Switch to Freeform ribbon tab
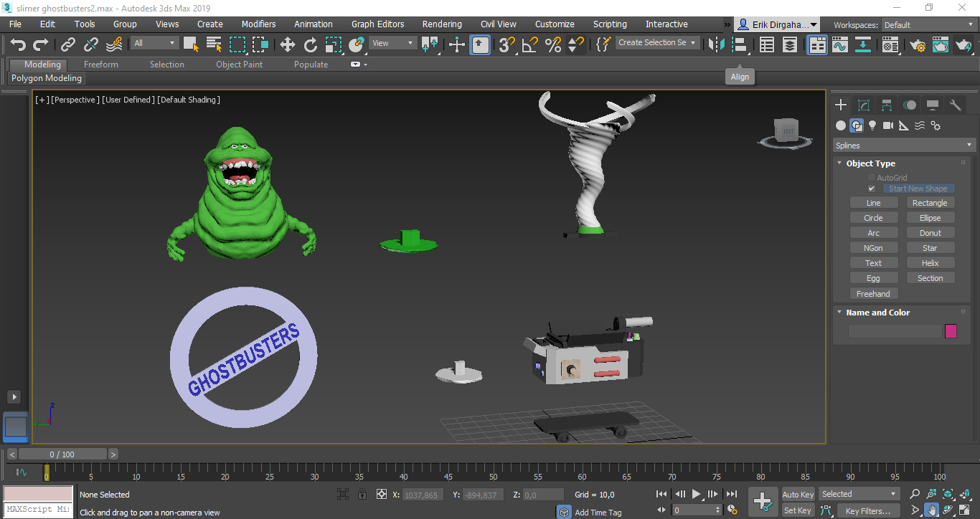Viewport: 980px width, 519px height. [x=101, y=65]
